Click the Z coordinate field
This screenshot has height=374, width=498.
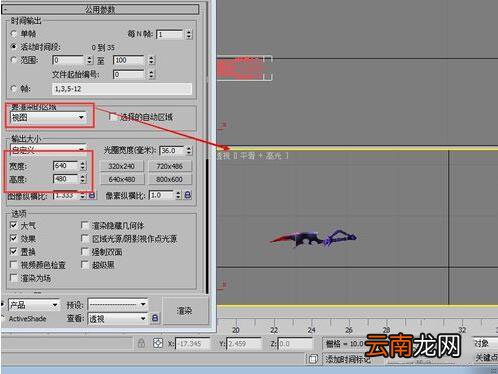(x=295, y=344)
